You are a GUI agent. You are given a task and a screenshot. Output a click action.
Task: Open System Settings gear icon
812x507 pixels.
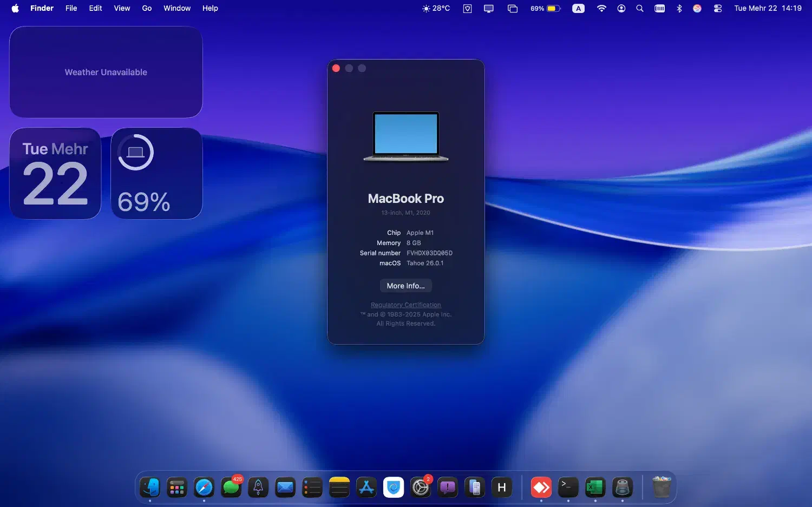click(421, 488)
